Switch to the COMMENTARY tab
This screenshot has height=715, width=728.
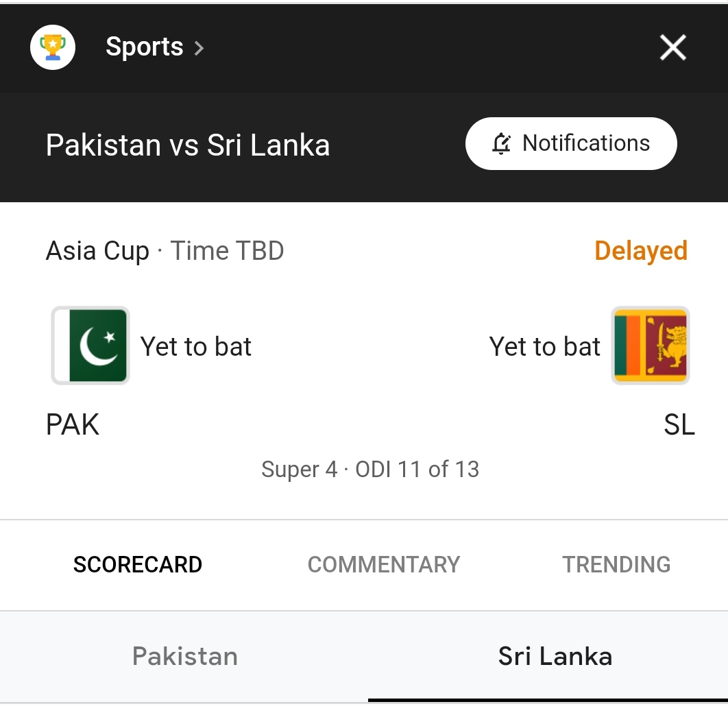[384, 565]
